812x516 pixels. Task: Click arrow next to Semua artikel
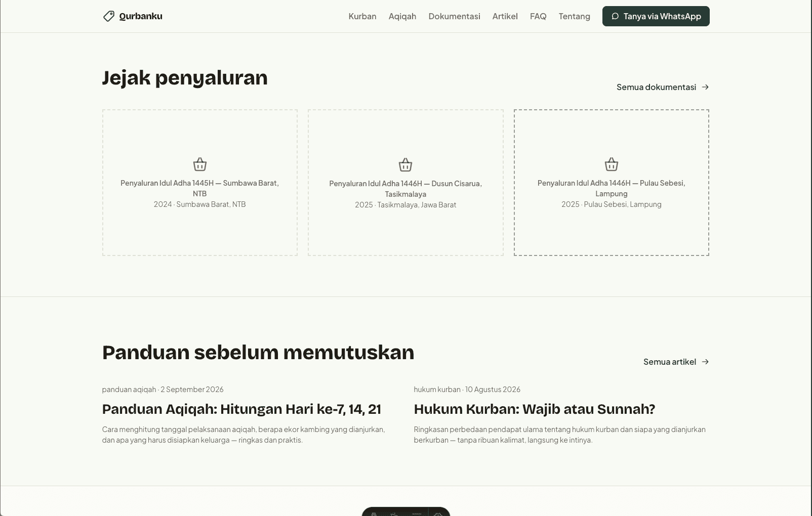click(705, 362)
